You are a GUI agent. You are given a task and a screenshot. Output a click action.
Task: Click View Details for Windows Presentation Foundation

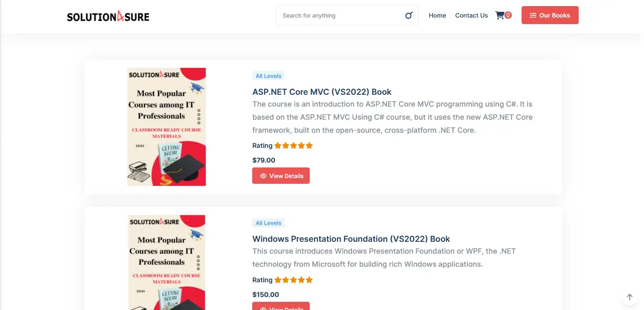click(281, 306)
